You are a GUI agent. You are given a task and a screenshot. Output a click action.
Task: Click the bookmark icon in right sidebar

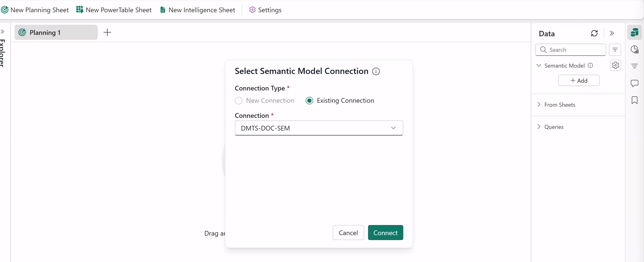[x=634, y=100]
